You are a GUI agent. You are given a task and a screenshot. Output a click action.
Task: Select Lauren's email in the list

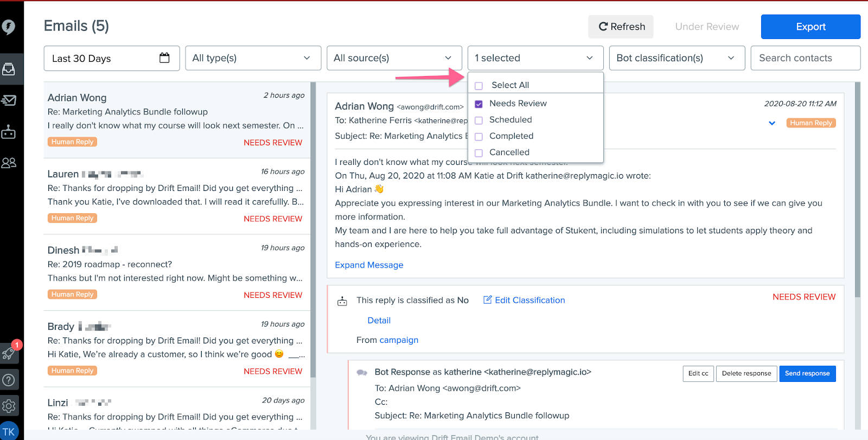coord(177,196)
